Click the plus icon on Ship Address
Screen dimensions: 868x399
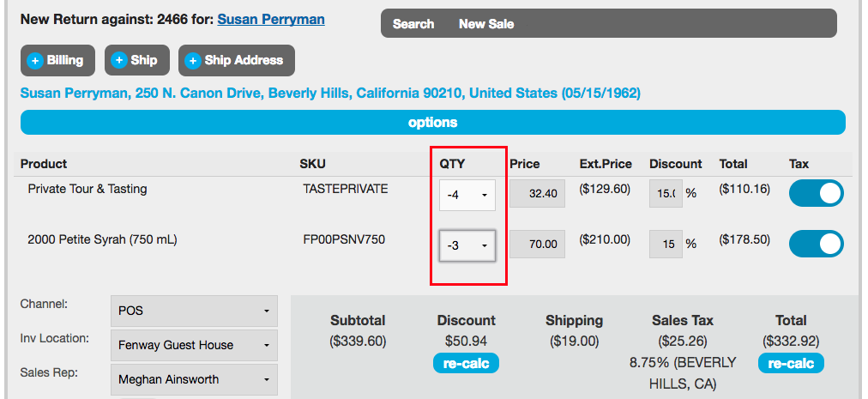coord(193,61)
